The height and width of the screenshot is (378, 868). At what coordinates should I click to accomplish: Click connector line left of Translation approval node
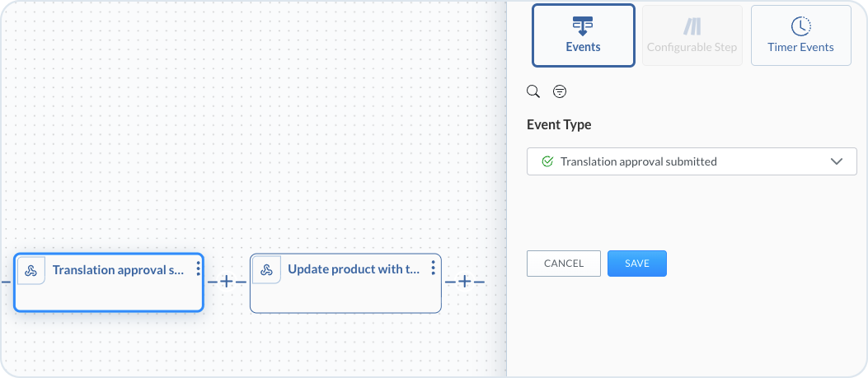[5, 282]
